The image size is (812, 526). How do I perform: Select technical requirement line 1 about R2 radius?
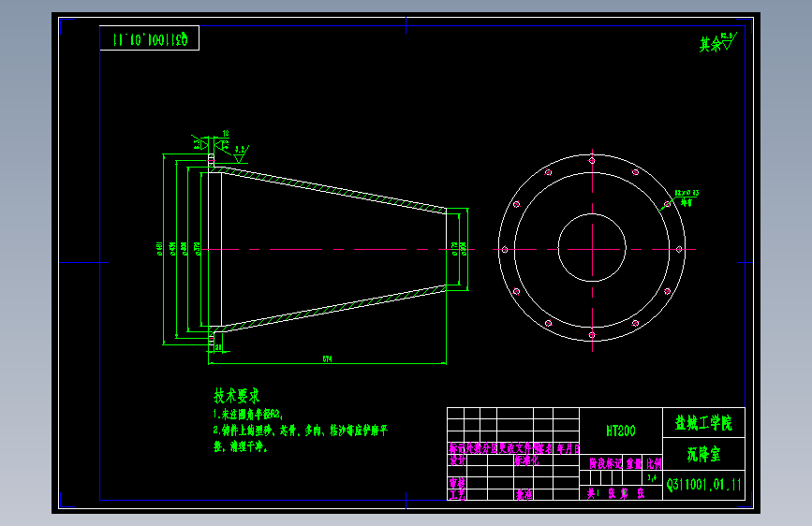(247, 415)
